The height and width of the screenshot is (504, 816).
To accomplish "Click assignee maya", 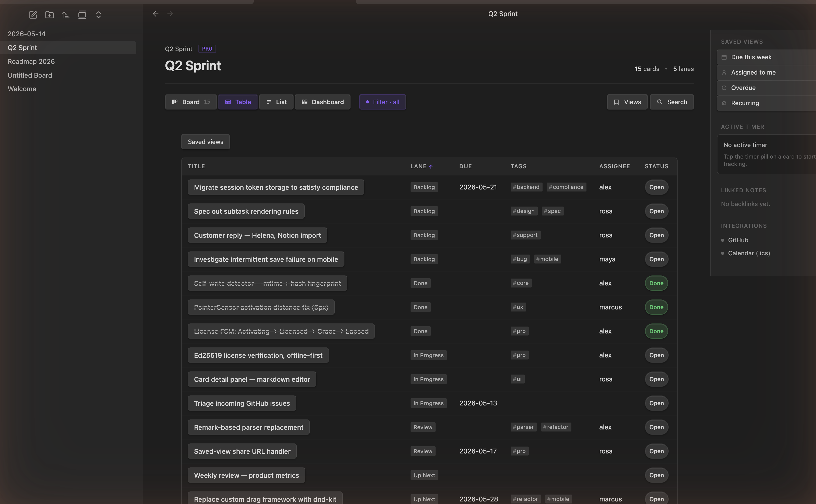I will click(607, 259).
